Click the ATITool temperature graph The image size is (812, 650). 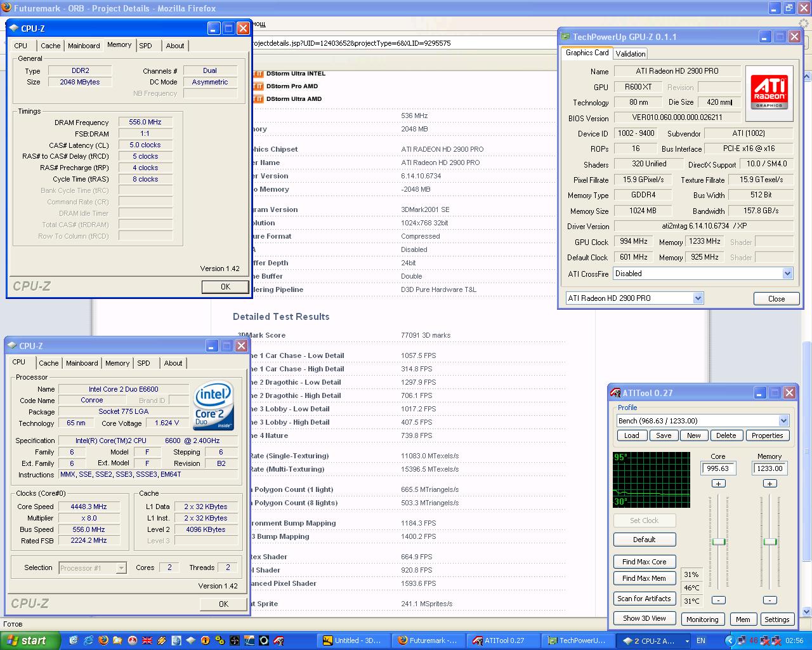click(x=652, y=480)
